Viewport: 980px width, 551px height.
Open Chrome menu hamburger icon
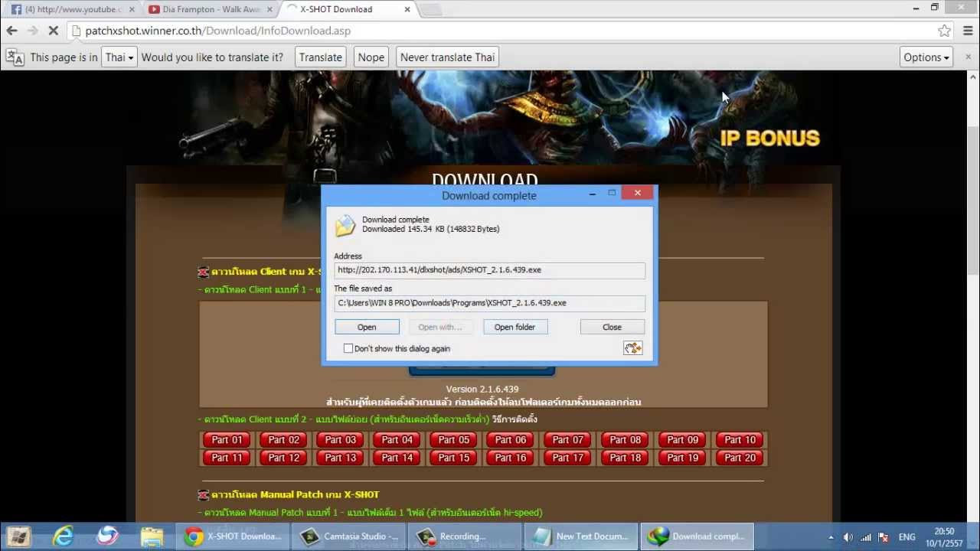968,31
